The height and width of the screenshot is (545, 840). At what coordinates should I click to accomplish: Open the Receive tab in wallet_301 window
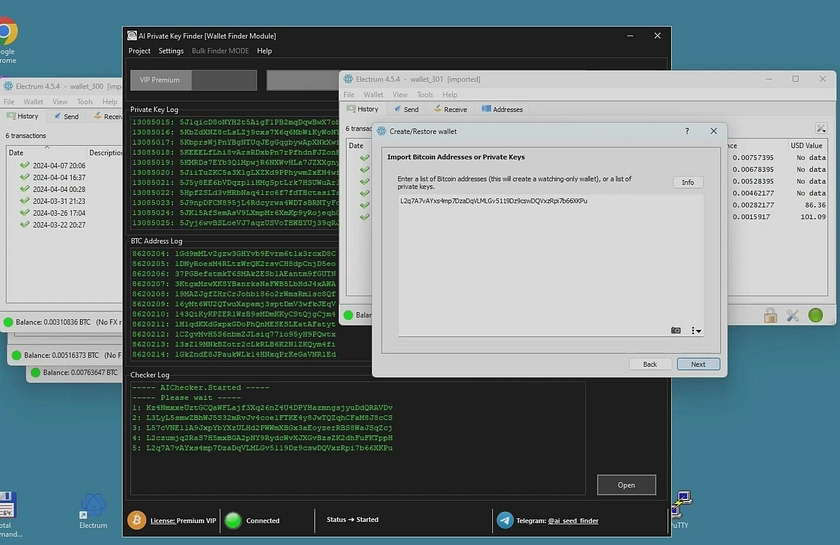pyautogui.click(x=450, y=109)
